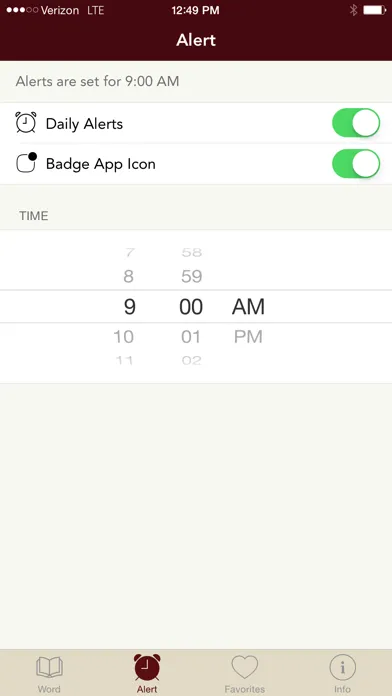Screen dimensions: 392x696
Task: Select PM in the time picker
Action: pyautogui.click(x=248, y=337)
